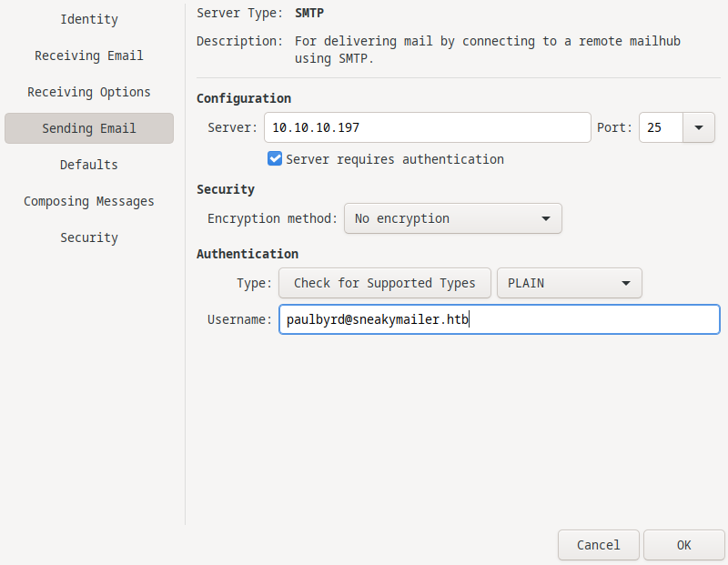Image resolution: width=728 pixels, height=565 pixels.
Task: Click the 'Username:' field label
Action: [x=239, y=319]
